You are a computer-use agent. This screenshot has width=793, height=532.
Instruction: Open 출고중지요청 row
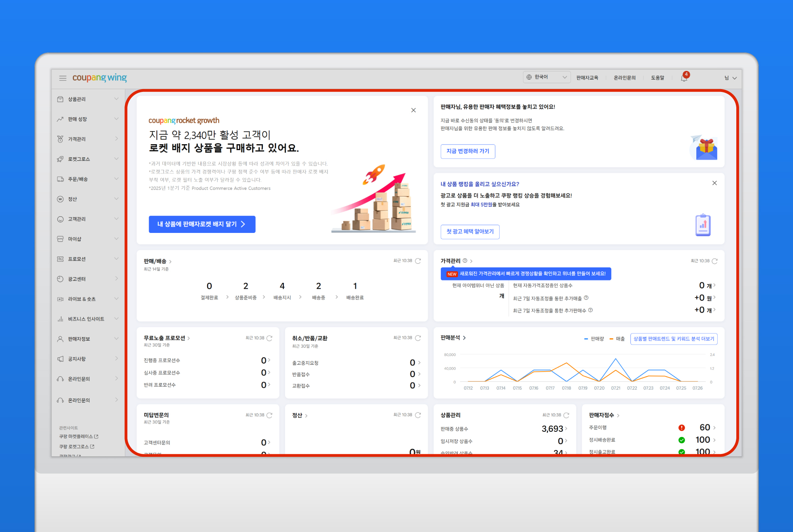click(356, 363)
